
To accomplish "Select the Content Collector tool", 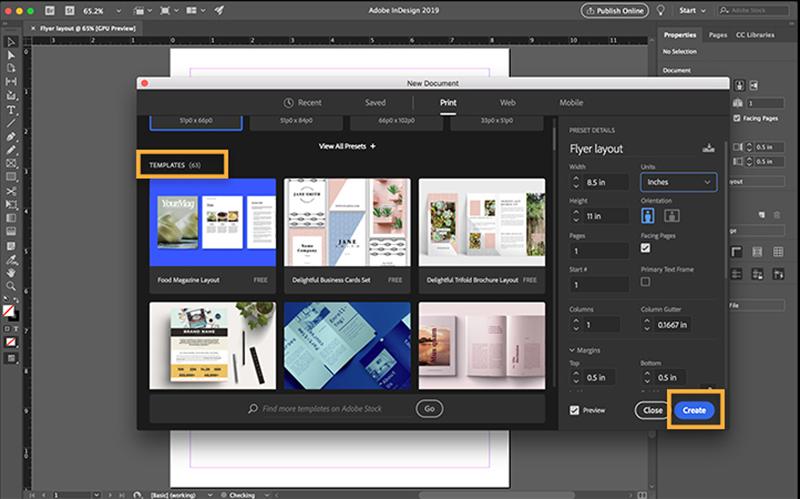I will [x=11, y=95].
